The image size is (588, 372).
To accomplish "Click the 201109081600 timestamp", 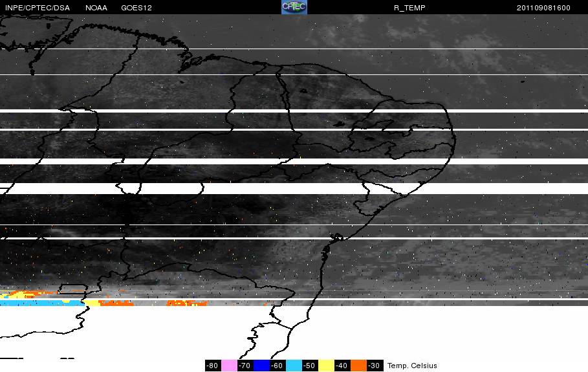I will point(543,8).
